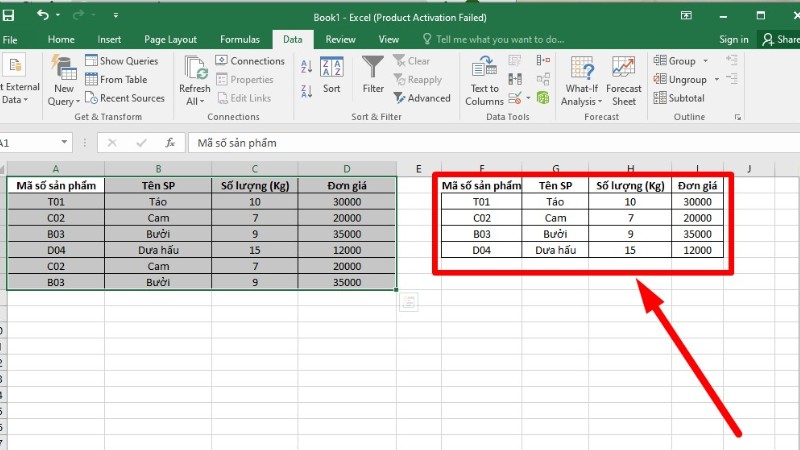The height and width of the screenshot is (450, 800).
Task: Click the Text to Columns icon
Action: (x=484, y=78)
